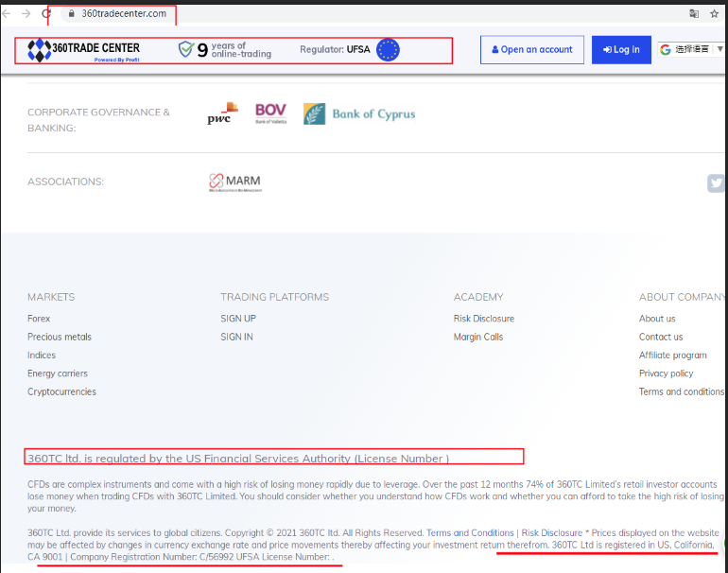Click the ACADEMY column heading

[x=478, y=297]
